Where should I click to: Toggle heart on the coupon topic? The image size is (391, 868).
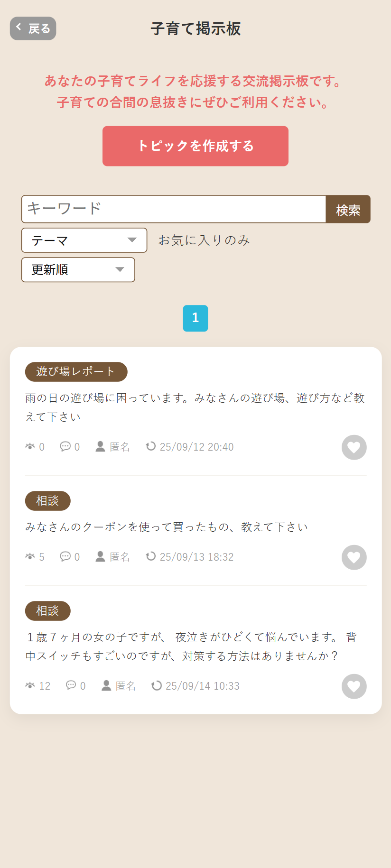(354, 557)
